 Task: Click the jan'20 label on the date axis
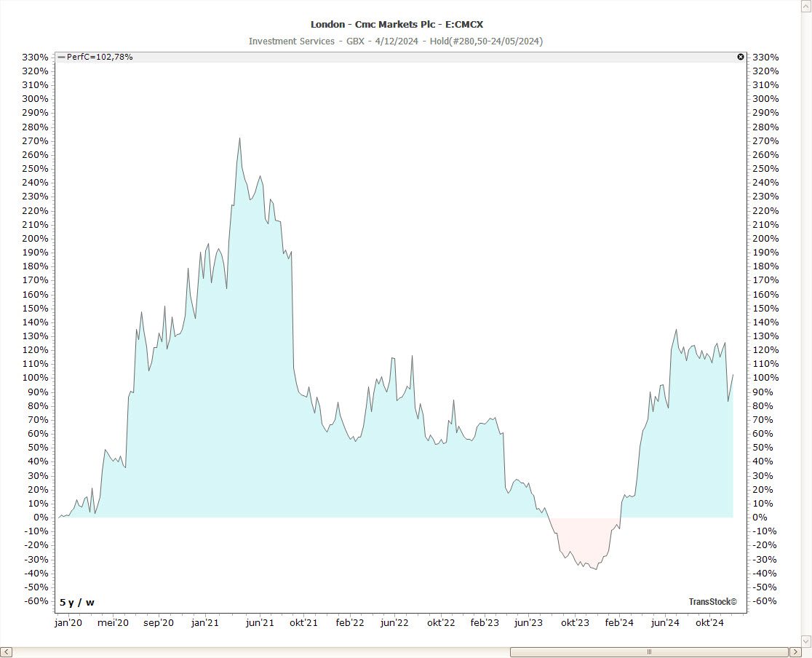point(68,623)
